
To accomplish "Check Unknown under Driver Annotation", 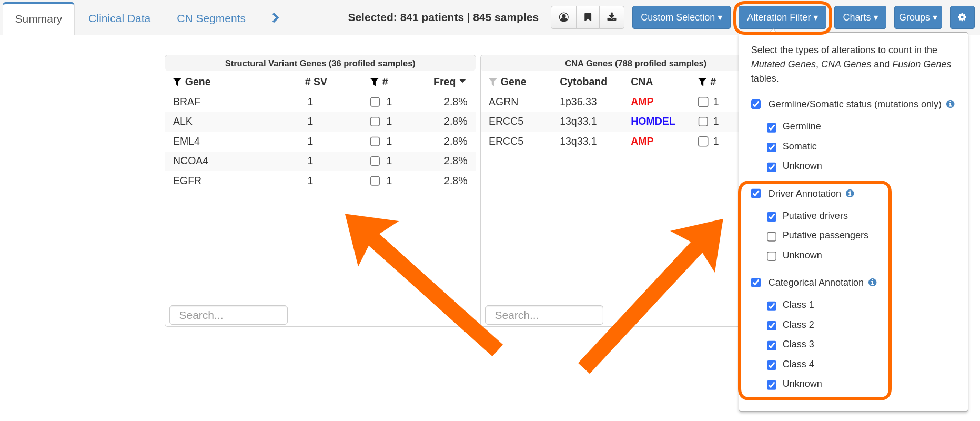I will [x=772, y=256].
